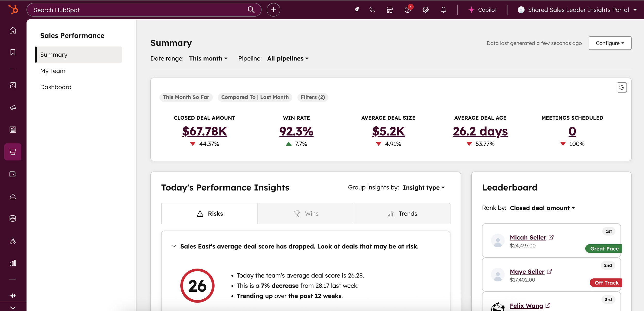Viewport: 644px width, 311px height.
Task: Open Group insights by Insight type dropdown
Action: pyautogui.click(x=424, y=188)
